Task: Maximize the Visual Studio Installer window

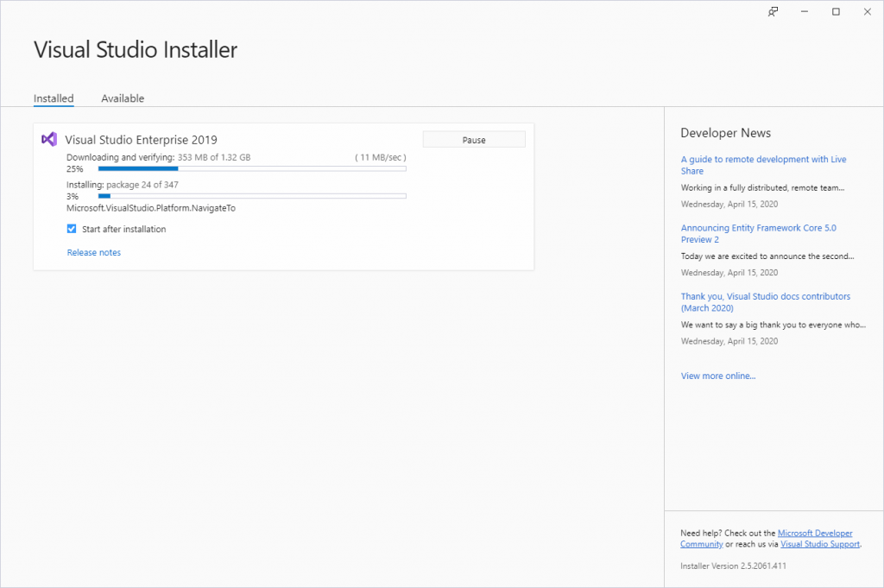Action: (836, 12)
